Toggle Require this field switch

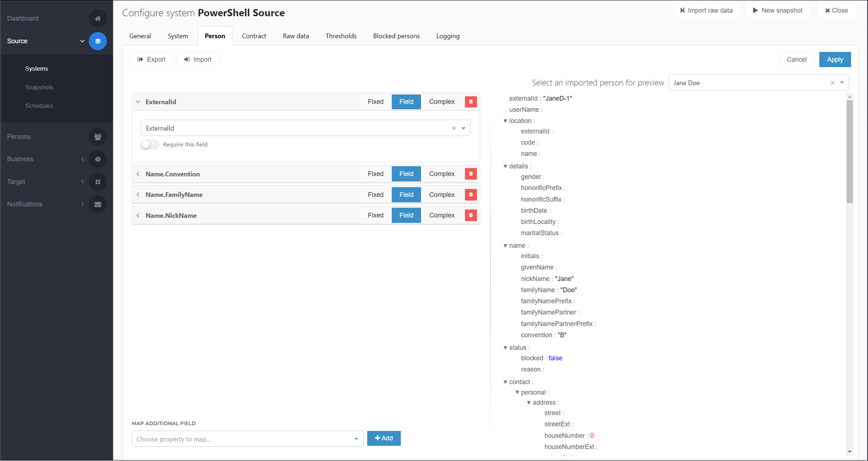(x=150, y=144)
